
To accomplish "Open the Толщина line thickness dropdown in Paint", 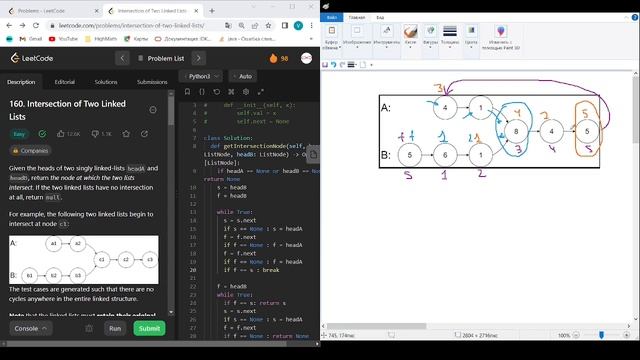I will [x=450, y=36].
